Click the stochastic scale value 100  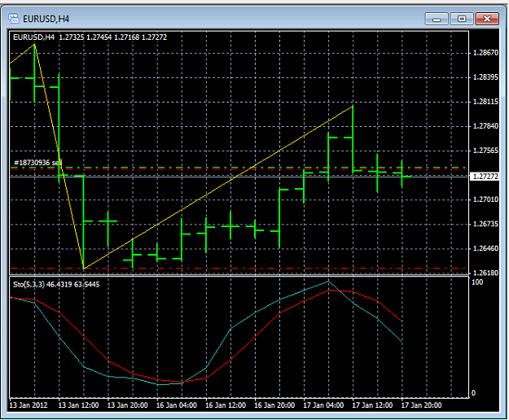tap(477, 282)
